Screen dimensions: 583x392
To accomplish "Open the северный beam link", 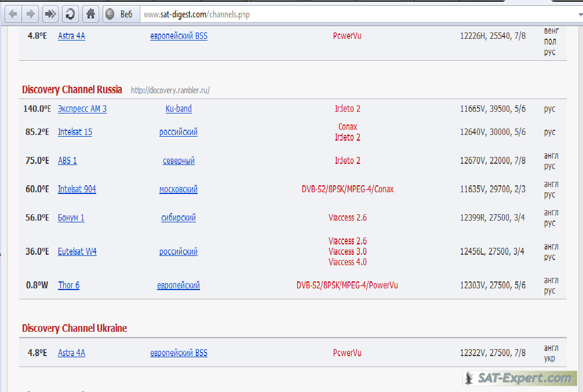I will click(x=178, y=160).
